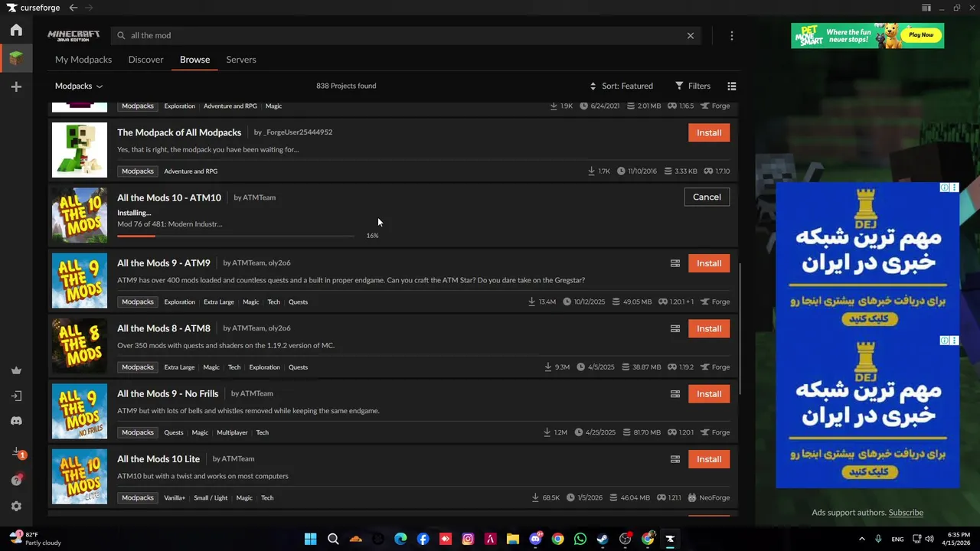Open the Filters panel

[693, 86]
